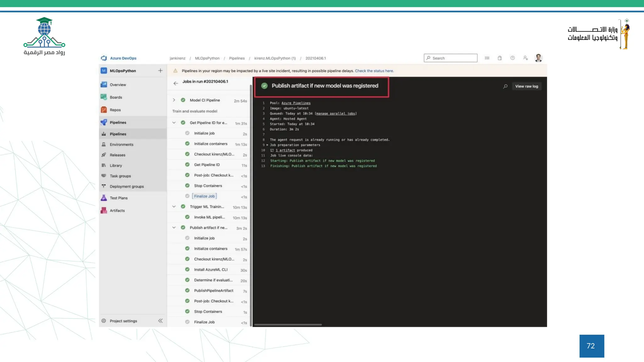Click the Search input field
The width and height of the screenshot is (644, 362).
[x=453, y=58]
